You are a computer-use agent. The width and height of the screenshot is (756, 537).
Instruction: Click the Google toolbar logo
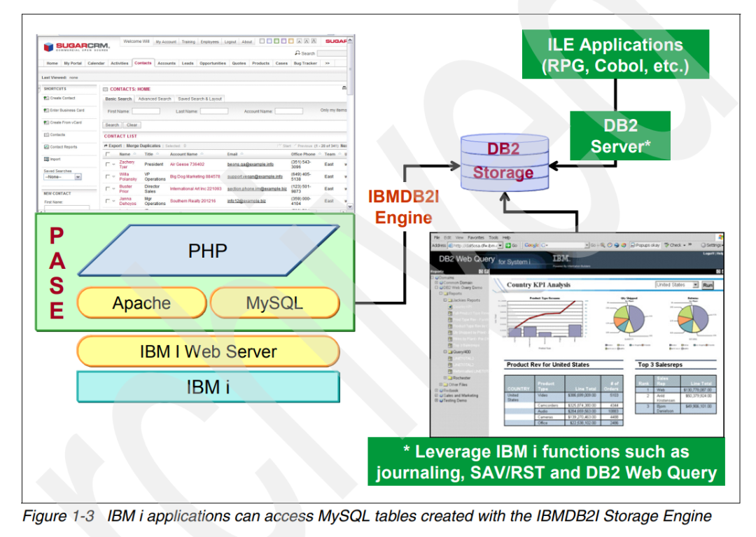pos(531,245)
